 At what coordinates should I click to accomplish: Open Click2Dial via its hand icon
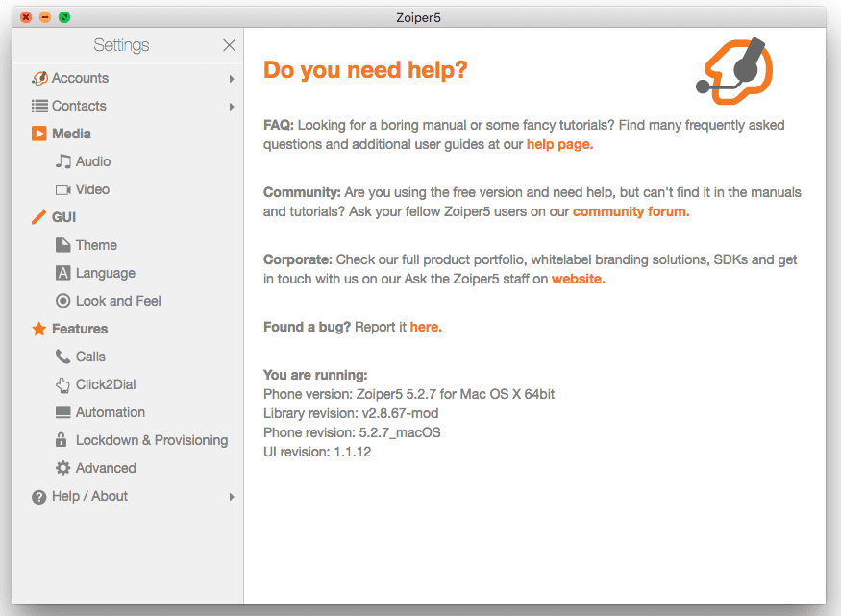coord(63,384)
